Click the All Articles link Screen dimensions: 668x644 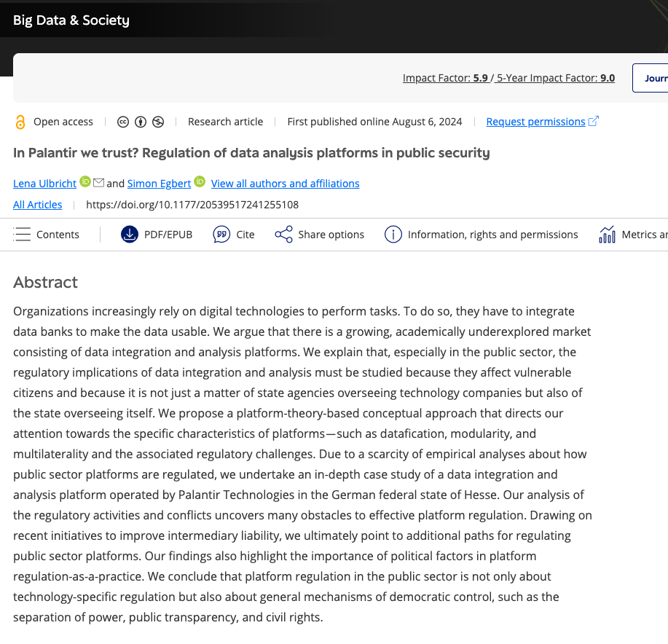(37, 205)
